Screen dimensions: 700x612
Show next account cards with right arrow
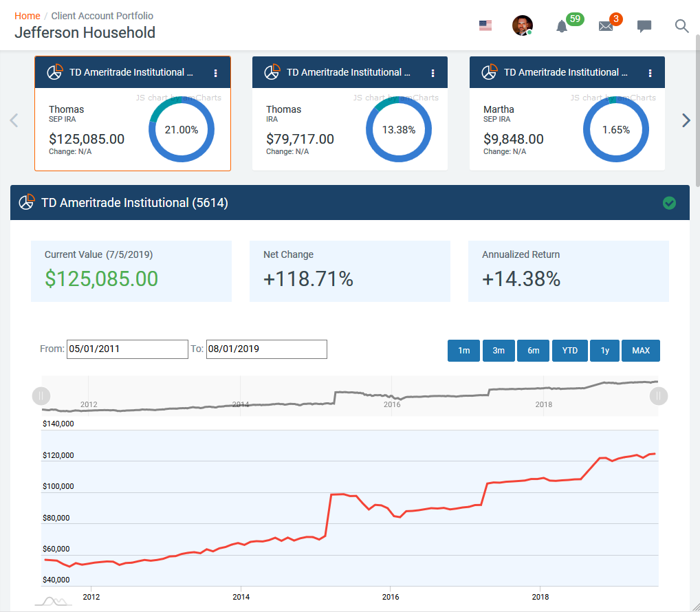686,120
